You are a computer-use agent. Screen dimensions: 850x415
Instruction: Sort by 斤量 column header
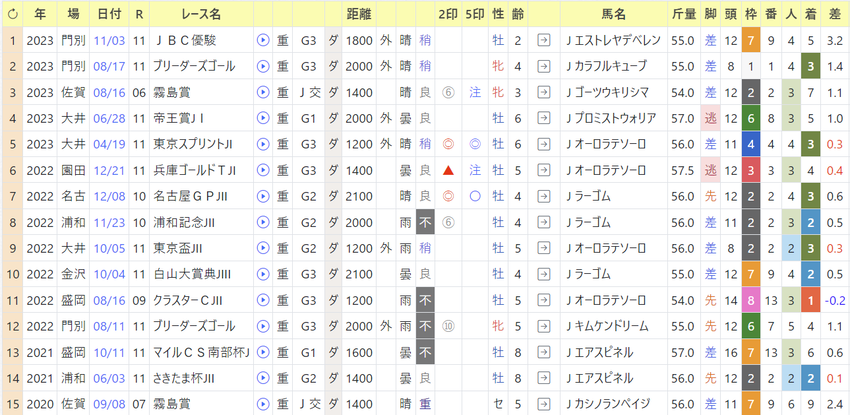[x=683, y=15]
